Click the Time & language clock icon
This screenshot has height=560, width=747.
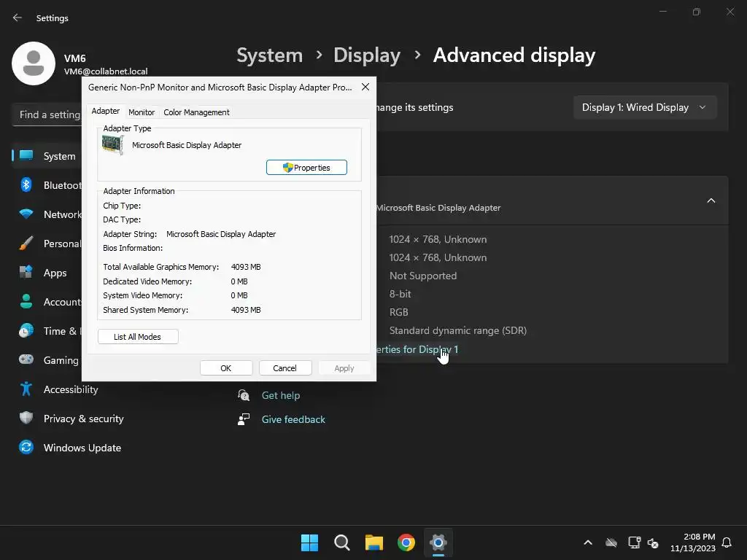(x=26, y=330)
